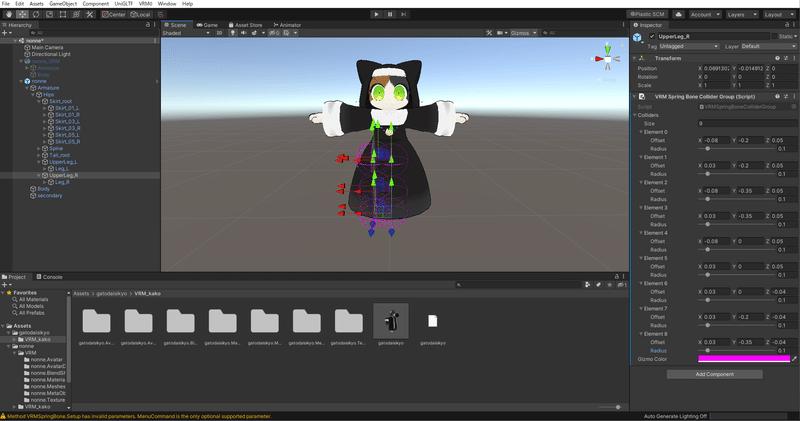Viewport: 800px width, 421px height.
Task: Open the Account dropdown
Action: click(705, 14)
